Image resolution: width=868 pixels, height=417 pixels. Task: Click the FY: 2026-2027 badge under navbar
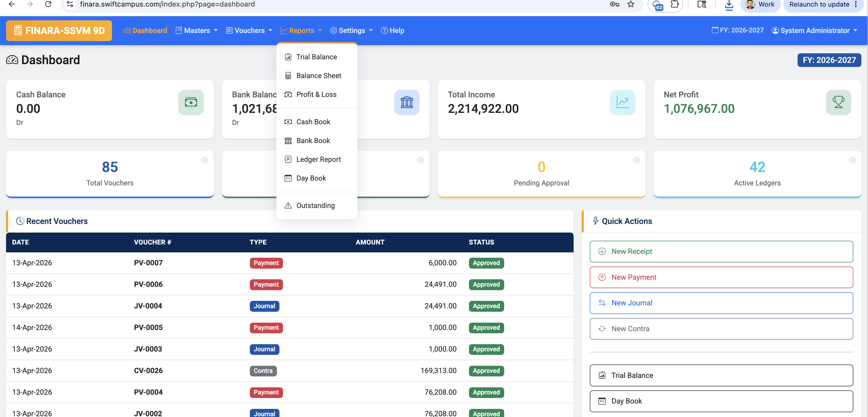click(x=829, y=60)
